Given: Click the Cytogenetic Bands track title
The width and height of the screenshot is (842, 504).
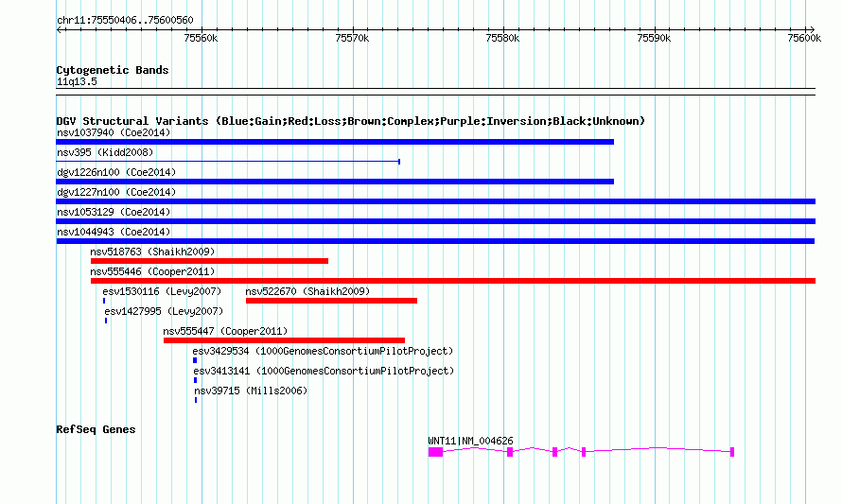Looking at the screenshot, I should tap(113, 70).
